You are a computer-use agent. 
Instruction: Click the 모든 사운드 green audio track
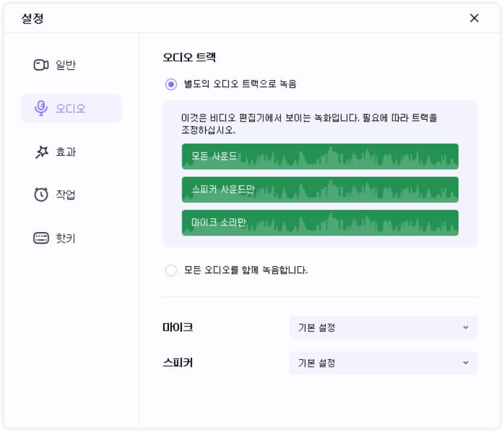320,156
